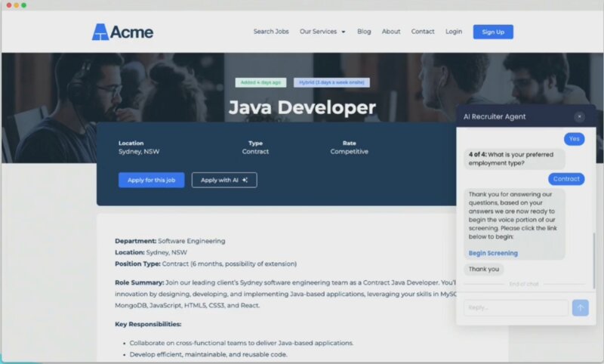
Task: Click the yellow macOS minimize dot
Action: point(15,5)
